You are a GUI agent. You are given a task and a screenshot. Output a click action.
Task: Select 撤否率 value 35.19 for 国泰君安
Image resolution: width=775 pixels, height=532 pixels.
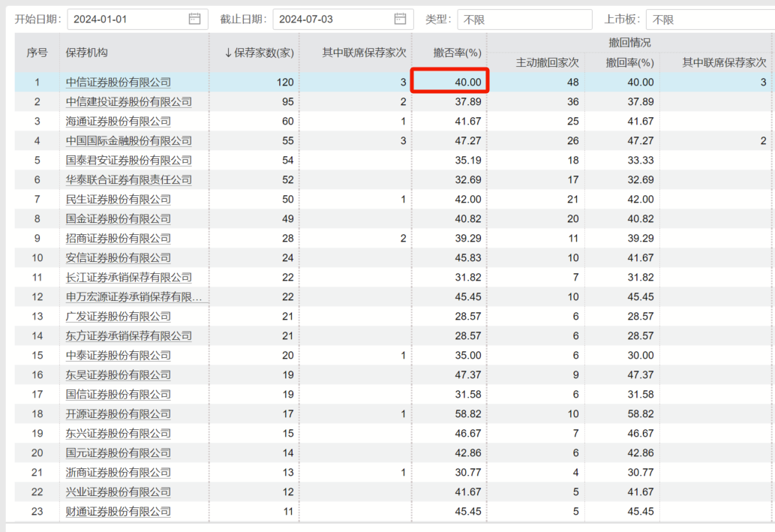pos(468,161)
